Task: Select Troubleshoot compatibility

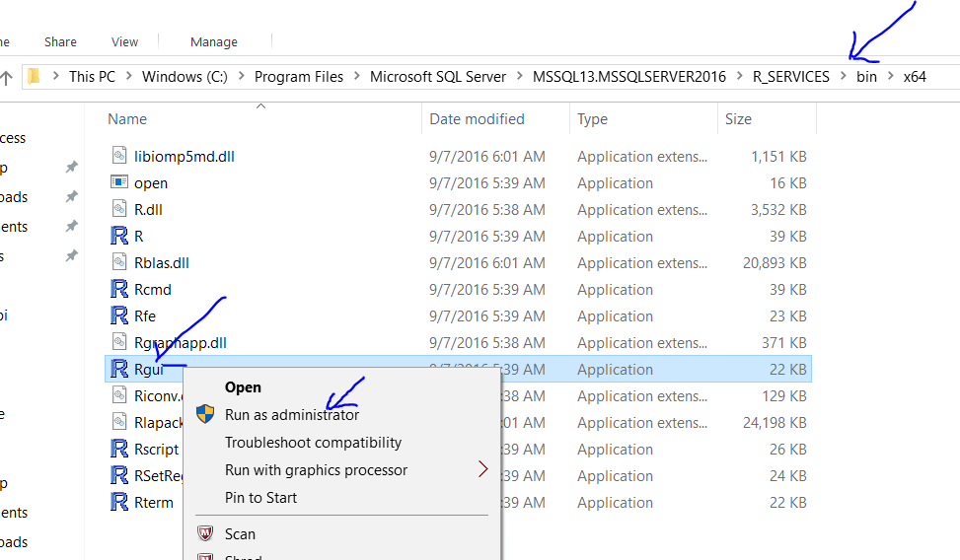Action: pos(313,443)
